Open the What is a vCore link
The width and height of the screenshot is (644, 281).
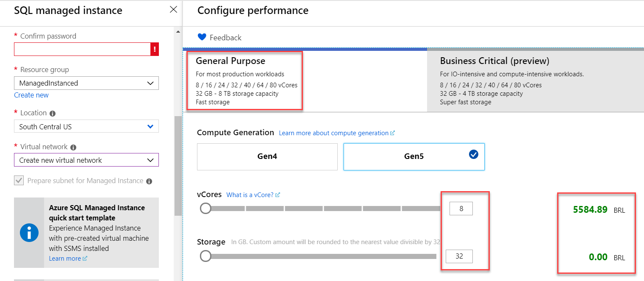point(250,195)
